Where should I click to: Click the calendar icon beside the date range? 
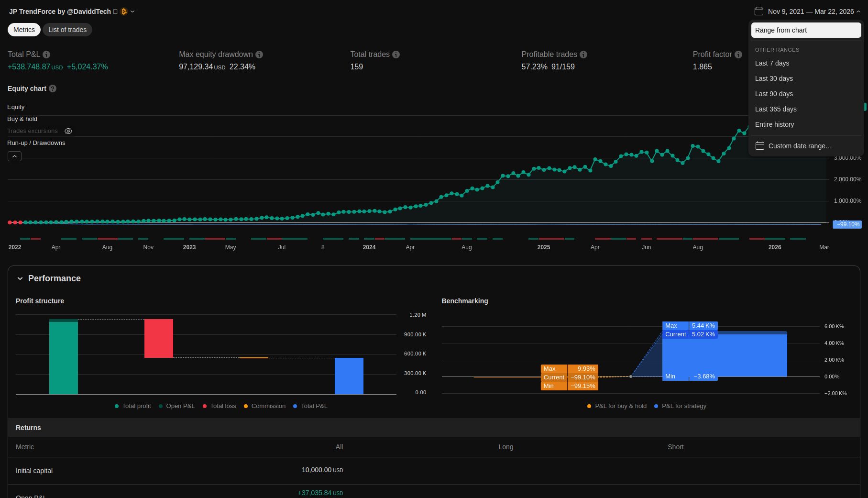point(759,11)
